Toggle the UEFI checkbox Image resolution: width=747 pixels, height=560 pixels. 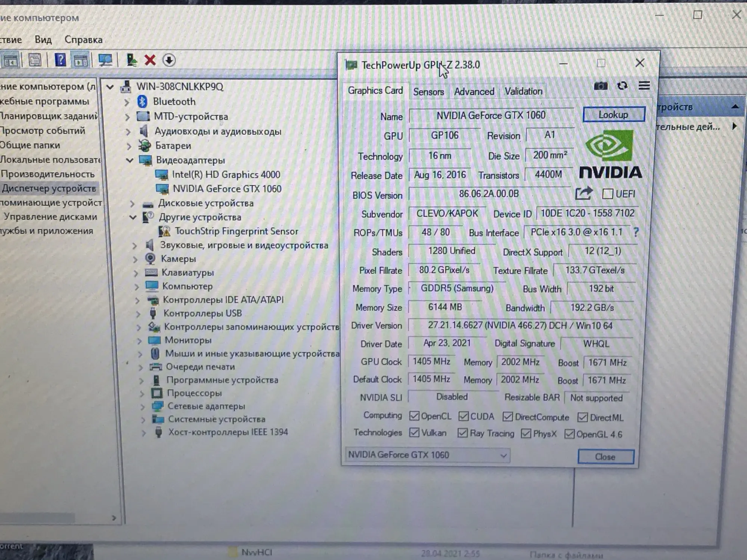(x=608, y=194)
